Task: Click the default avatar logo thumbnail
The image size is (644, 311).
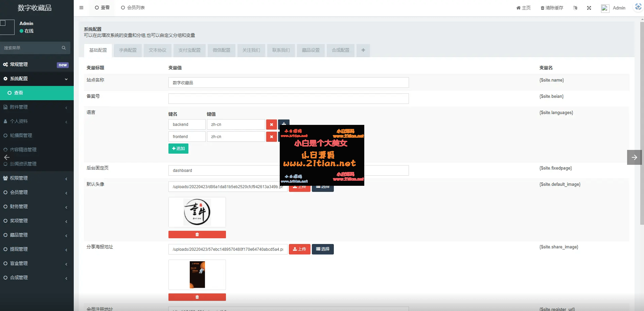Action: (x=197, y=212)
